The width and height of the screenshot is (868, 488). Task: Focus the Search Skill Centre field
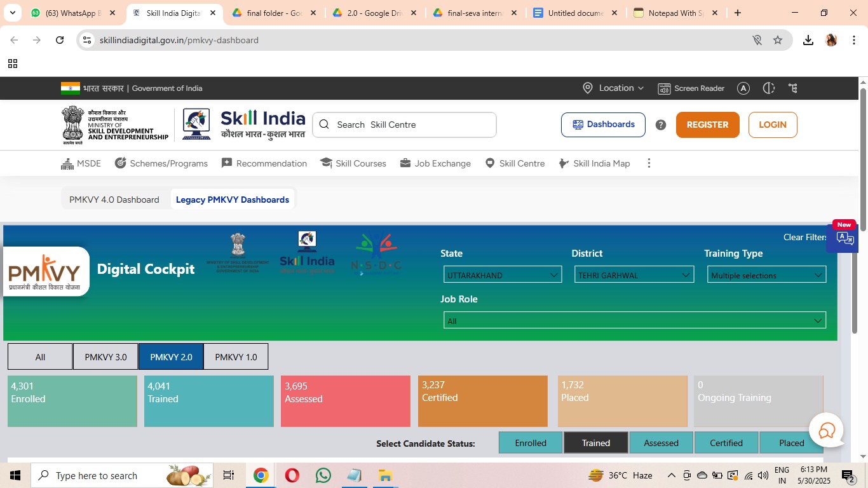(404, 125)
